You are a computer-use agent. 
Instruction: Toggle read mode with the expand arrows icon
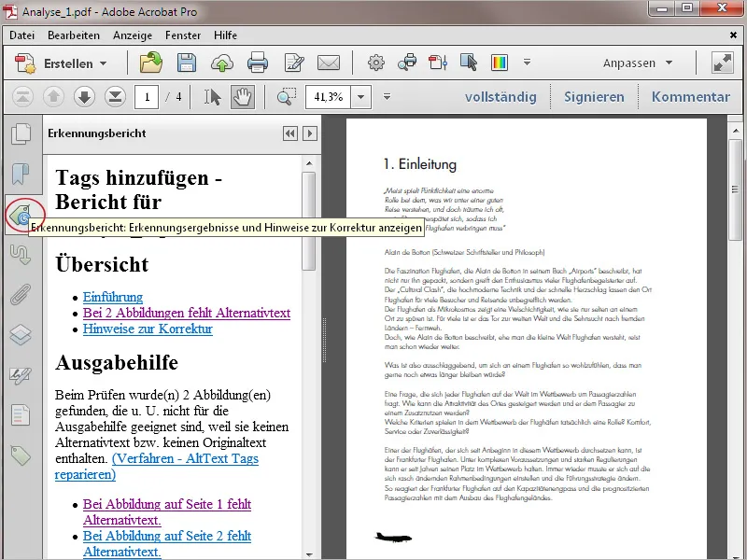722,63
